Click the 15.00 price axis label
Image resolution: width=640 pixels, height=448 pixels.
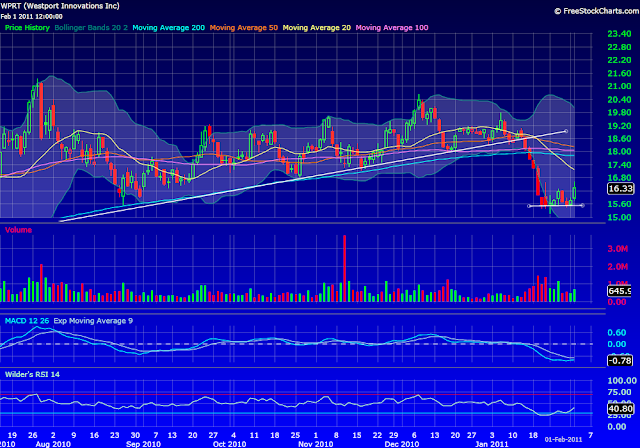coord(619,217)
